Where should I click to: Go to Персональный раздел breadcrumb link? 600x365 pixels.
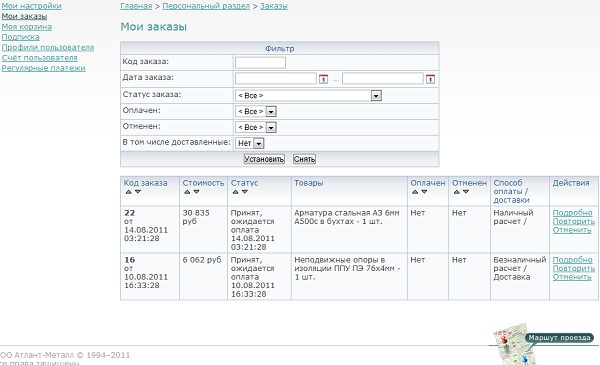(206, 6)
